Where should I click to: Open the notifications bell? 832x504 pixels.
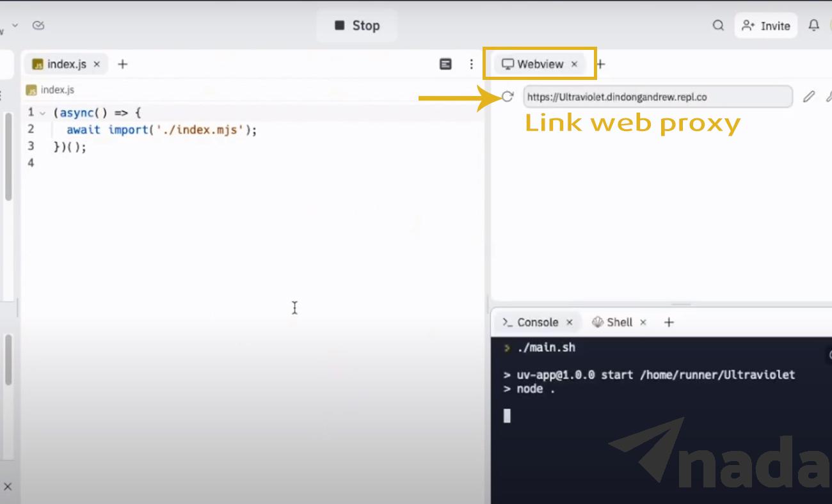[813, 26]
